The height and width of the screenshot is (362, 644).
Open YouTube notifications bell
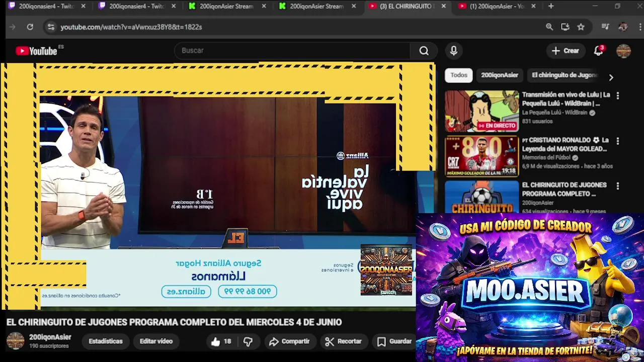coord(599,51)
